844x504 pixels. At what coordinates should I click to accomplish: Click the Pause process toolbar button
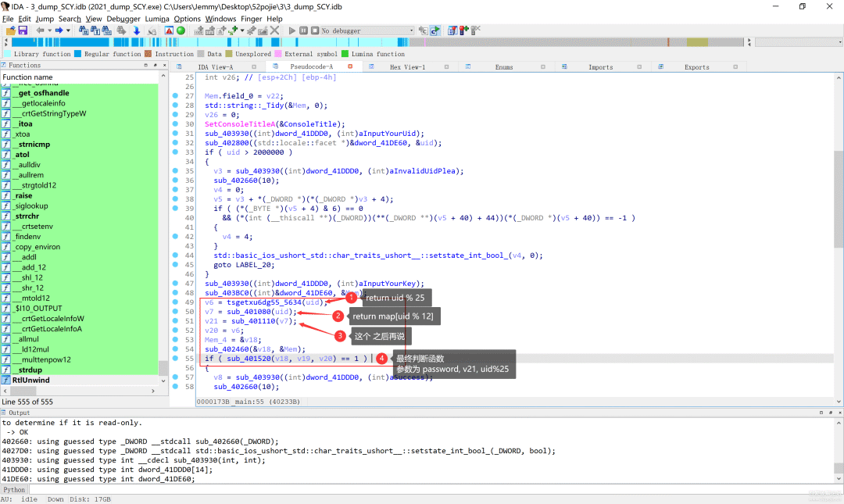pyautogui.click(x=303, y=30)
